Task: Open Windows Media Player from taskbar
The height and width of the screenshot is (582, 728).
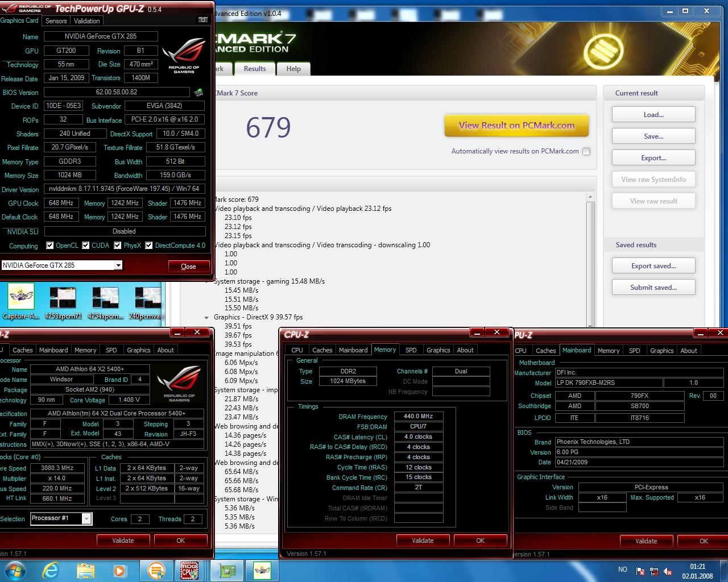Action: [119, 570]
